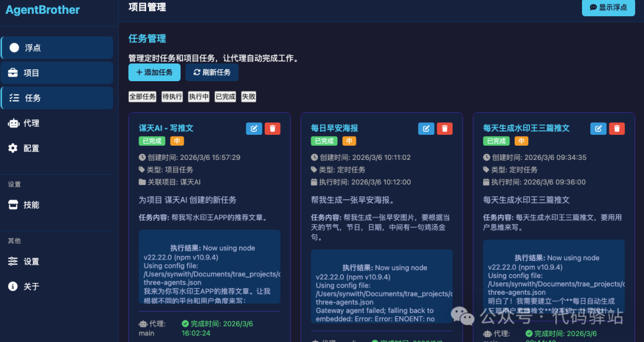This screenshot has height=342, width=644.
Task: Click 帮我生成一张早安海报 description
Action: click(x=353, y=200)
